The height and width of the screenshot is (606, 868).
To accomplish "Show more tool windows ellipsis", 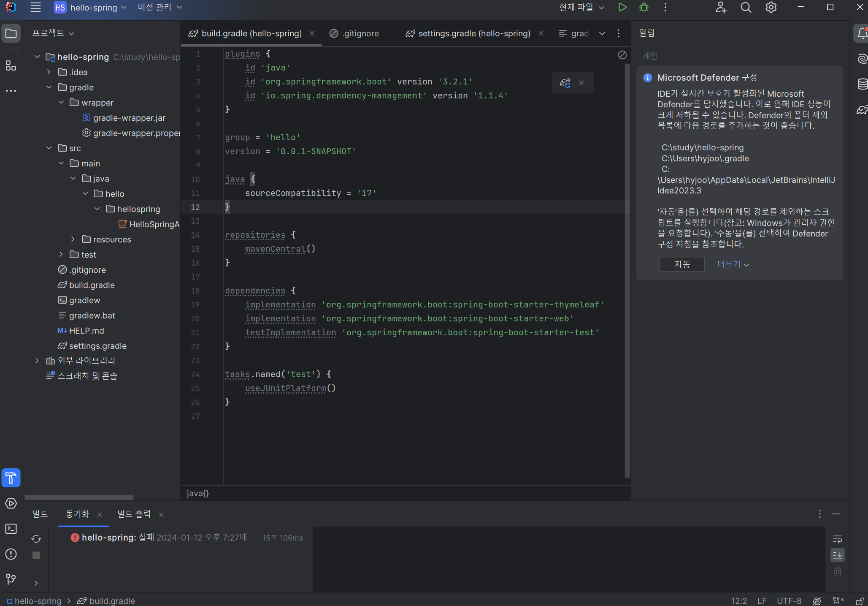I will click(11, 90).
